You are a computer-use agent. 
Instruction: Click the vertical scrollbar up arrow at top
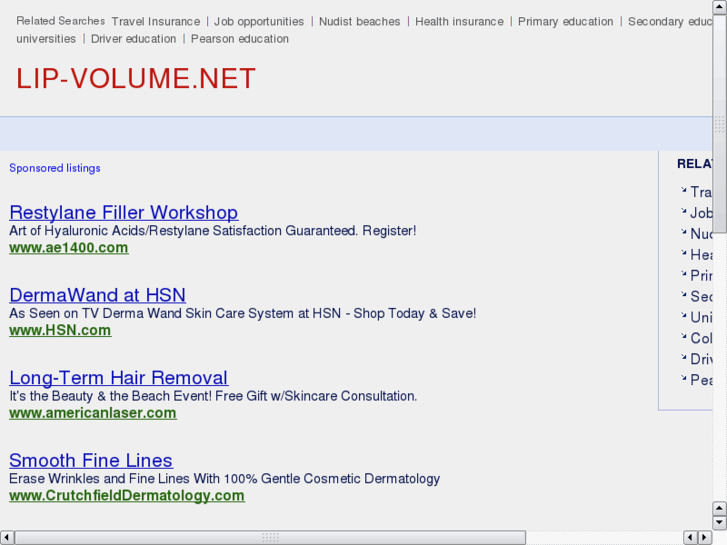pos(720,7)
